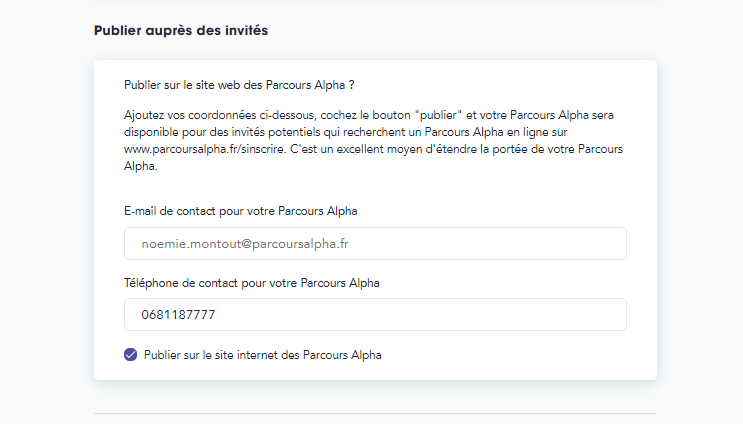Click the 'Publier sur le site internet' label
This screenshot has height=424, width=743.
pos(263,355)
